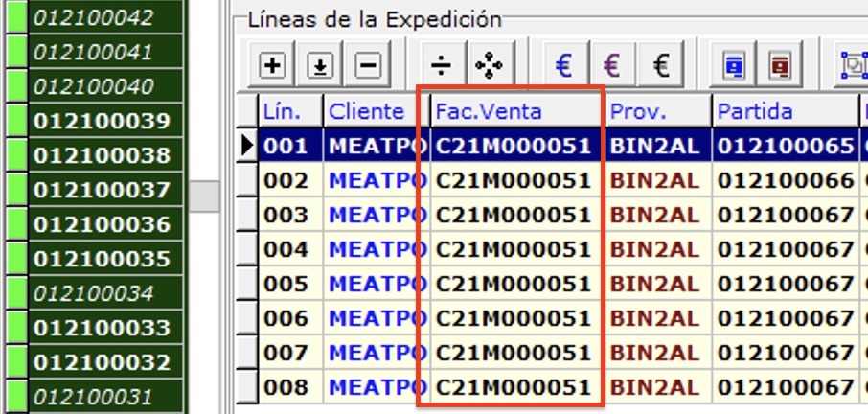The width and height of the screenshot is (868, 414).
Task: Click the blue euro symbol icon
Action: click(x=564, y=65)
